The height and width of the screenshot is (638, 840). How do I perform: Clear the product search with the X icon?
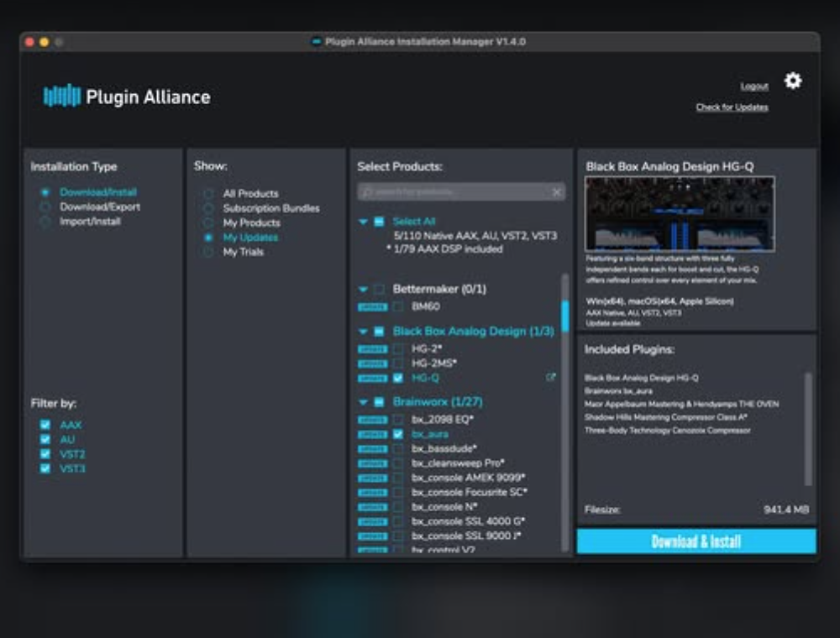[x=557, y=191]
